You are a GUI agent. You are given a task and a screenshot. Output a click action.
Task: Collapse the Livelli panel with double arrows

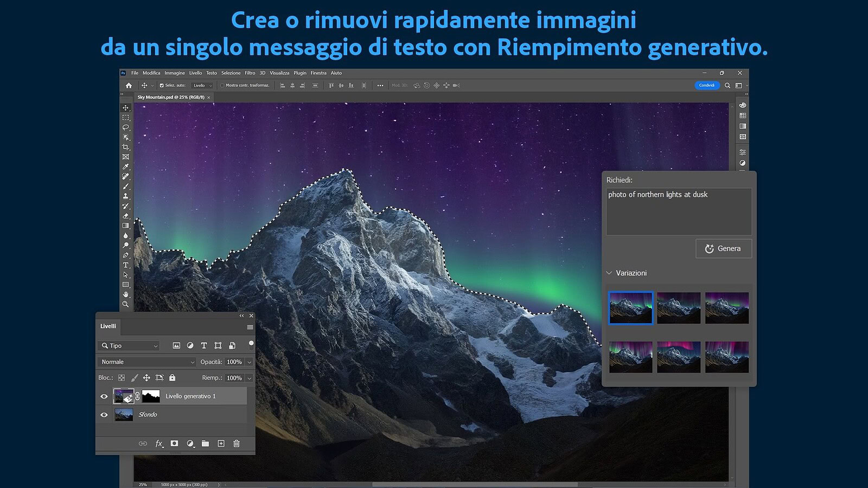click(x=242, y=316)
